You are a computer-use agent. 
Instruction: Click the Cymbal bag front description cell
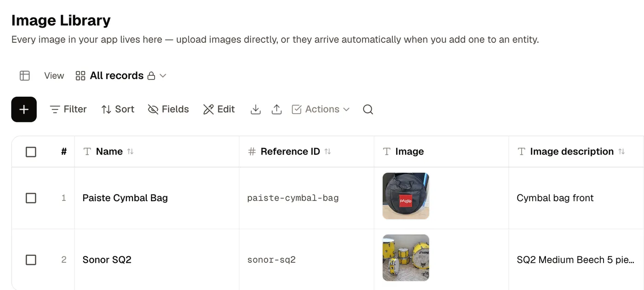[576, 198]
